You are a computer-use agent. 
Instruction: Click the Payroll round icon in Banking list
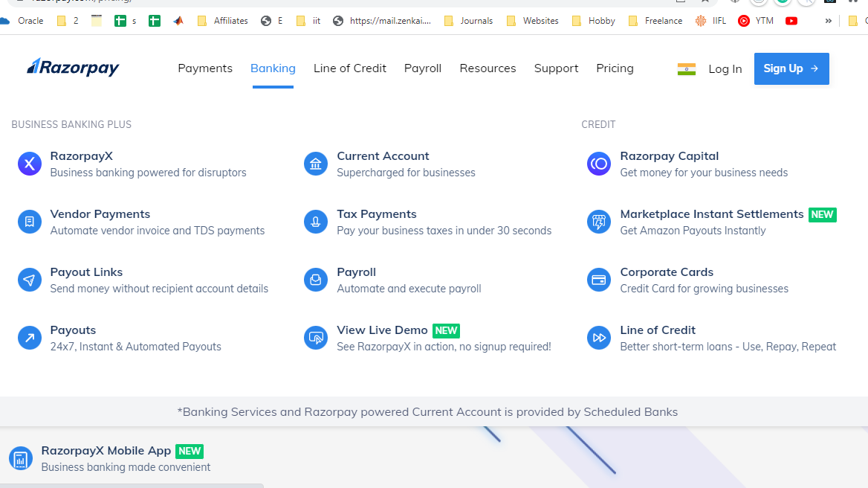click(316, 280)
